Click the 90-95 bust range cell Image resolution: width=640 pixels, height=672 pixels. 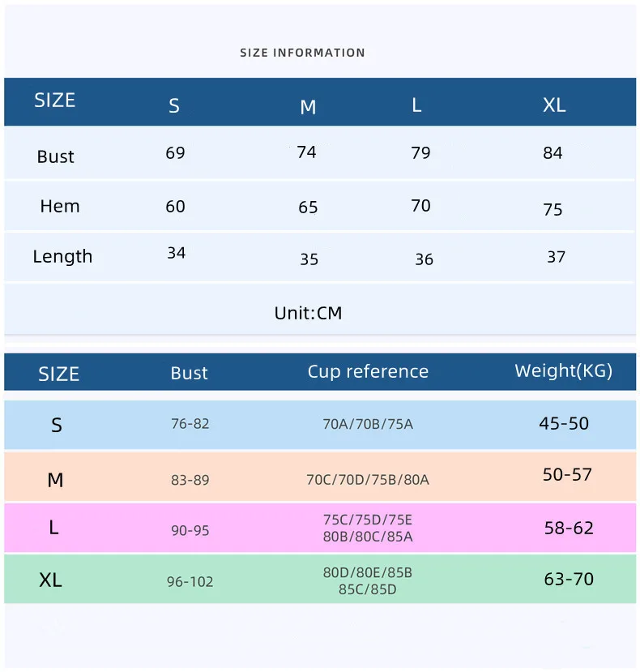coord(190,530)
